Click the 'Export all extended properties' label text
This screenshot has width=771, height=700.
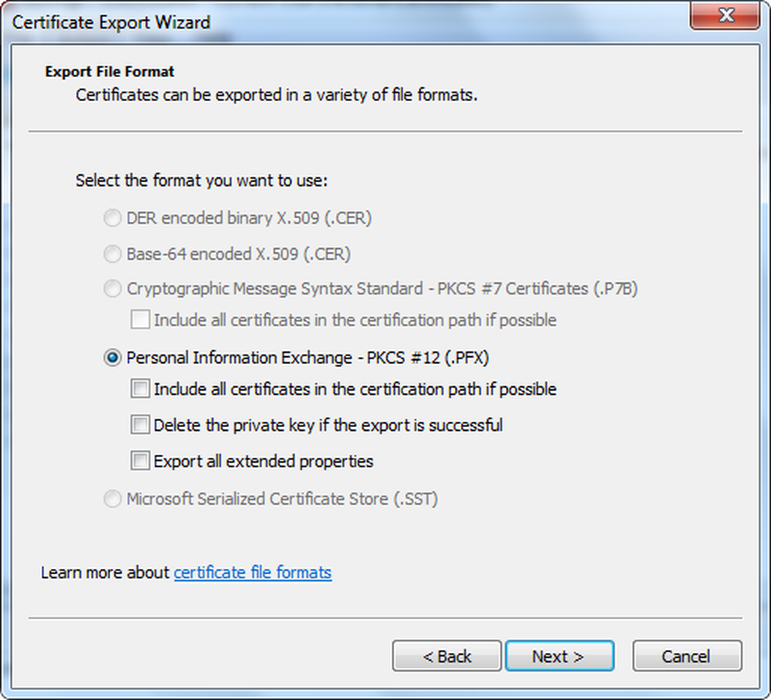[x=264, y=461]
